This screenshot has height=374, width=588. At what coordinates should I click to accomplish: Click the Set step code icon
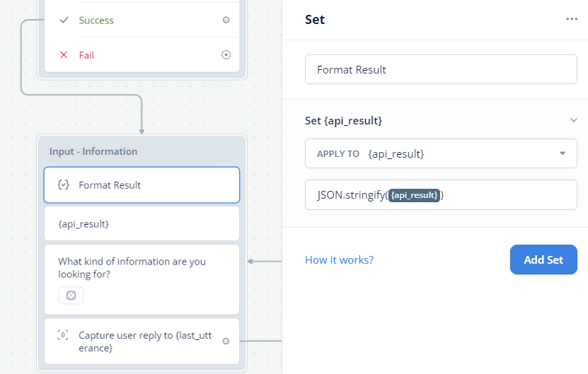[x=64, y=185]
